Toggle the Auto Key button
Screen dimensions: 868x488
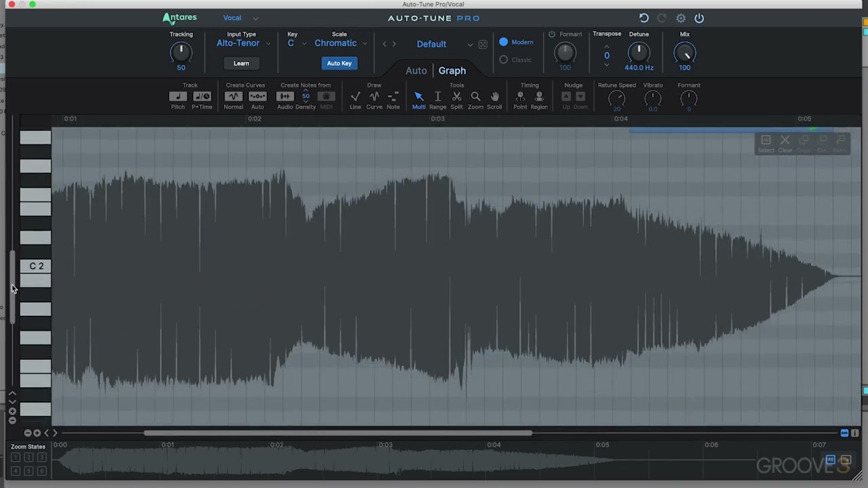[339, 63]
